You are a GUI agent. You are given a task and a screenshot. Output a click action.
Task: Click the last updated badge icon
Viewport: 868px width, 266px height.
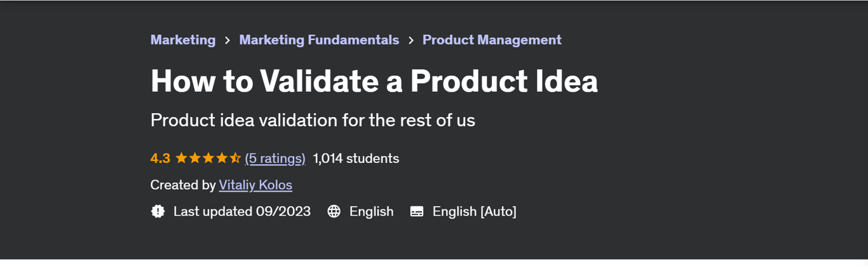[x=158, y=211]
